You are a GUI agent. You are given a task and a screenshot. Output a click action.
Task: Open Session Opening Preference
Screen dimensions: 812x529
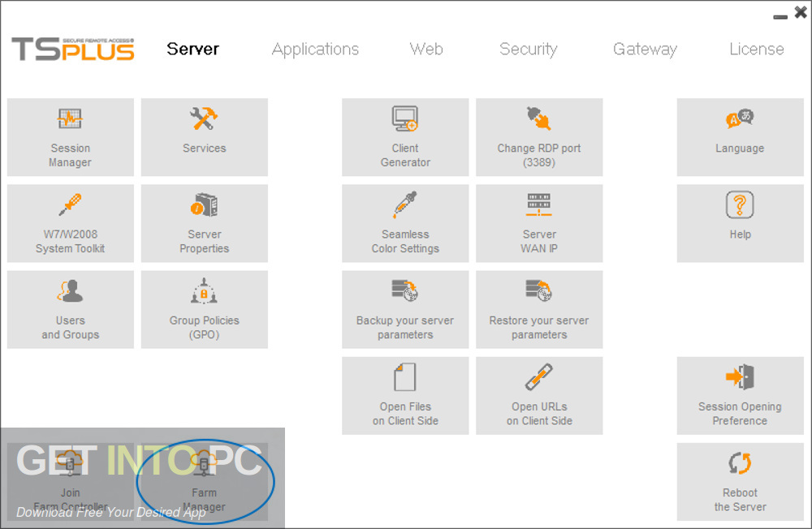pyautogui.click(x=740, y=395)
